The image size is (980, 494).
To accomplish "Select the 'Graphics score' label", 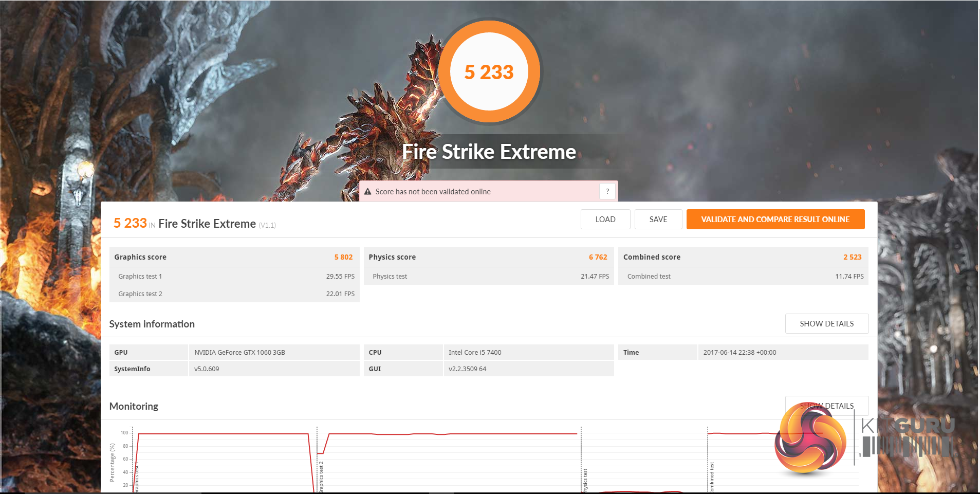I will tap(140, 257).
